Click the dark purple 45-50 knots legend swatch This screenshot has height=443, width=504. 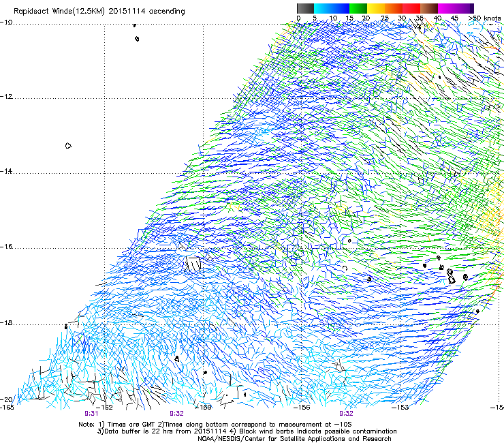pyautogui.click(x=464, y=8)
